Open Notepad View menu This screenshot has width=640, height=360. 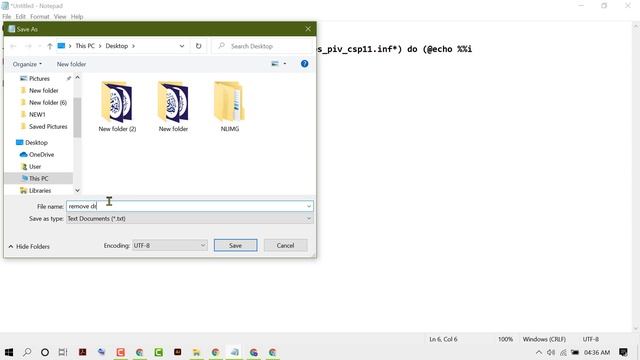click(60, 17)
